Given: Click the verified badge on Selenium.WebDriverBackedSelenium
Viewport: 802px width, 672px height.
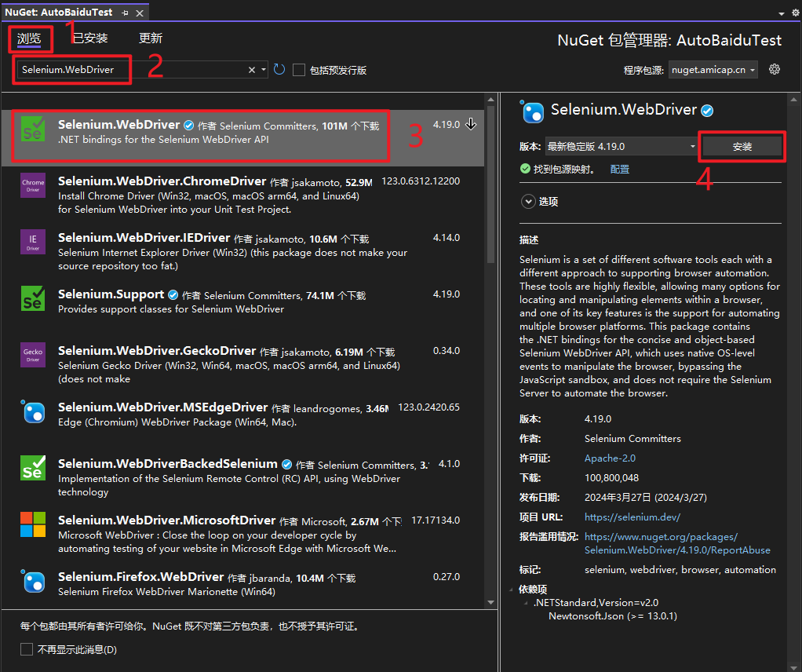Looking at the screenshot, I should click(287, 464).
